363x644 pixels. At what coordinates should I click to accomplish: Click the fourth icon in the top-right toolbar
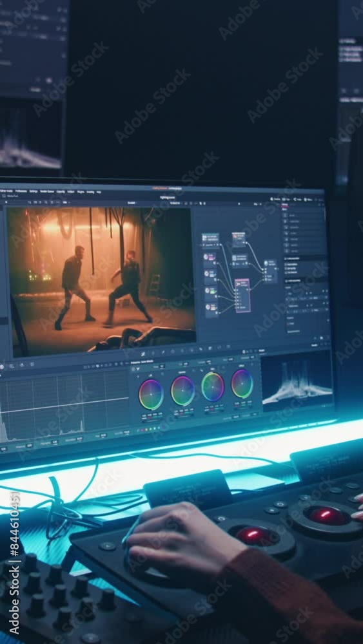[x=306, y=200]
